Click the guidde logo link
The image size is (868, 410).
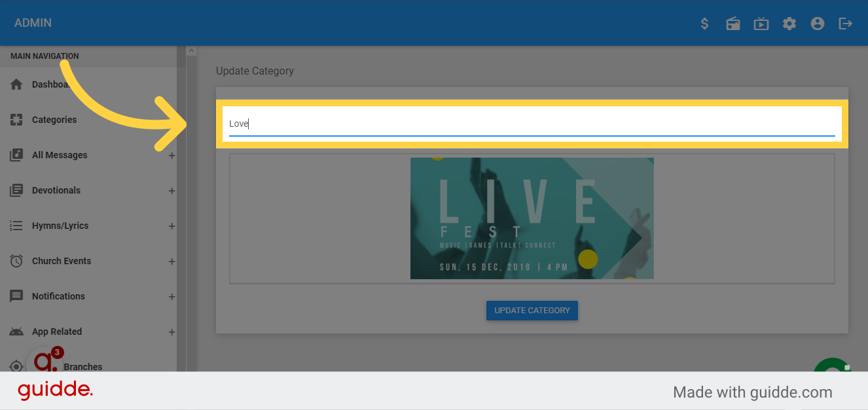pyautogui.click(x=55, y=390)
